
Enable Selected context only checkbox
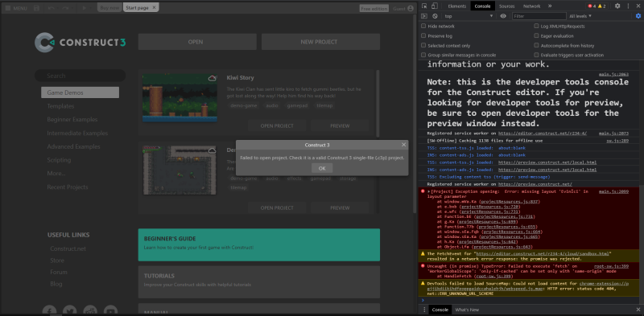coord(423,46)
